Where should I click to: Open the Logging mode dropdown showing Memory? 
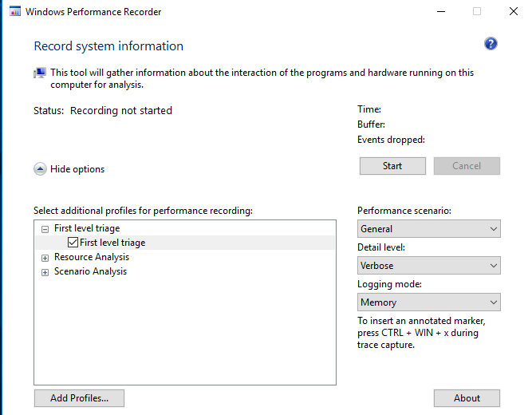pos(429,302)
